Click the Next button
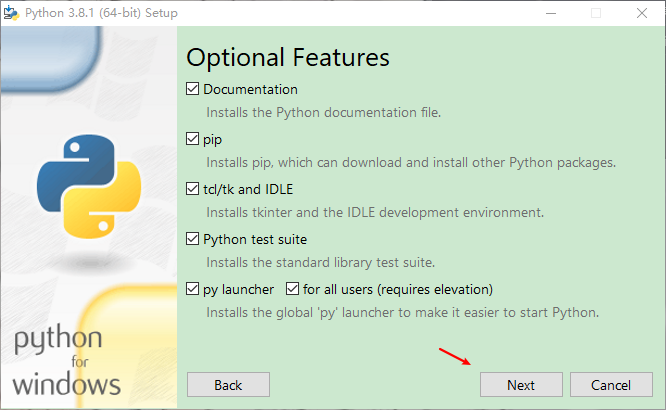 tap(521, 385)
